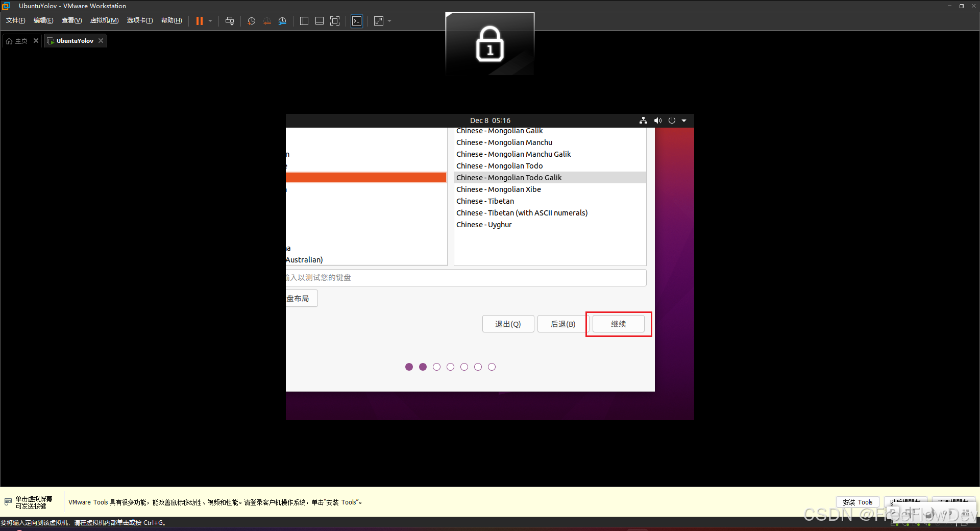Click the volume icon in Ubuntu top bar
Viewport: 980px width, 531px height.
point(657,120)
